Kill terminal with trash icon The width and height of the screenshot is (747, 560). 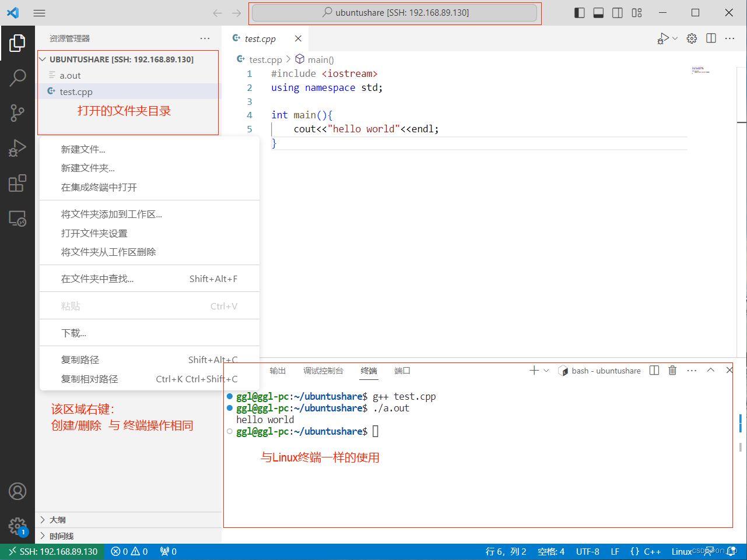click(x=672, y=371)
